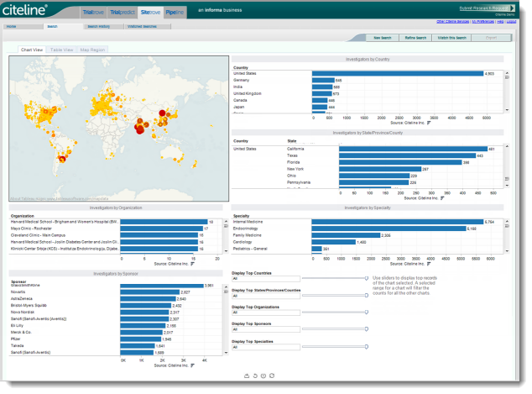Open the Display Top Organizations dropdown
Viewport: 532px width, 394px height.
pyautogui.click(x=264, y=314)
